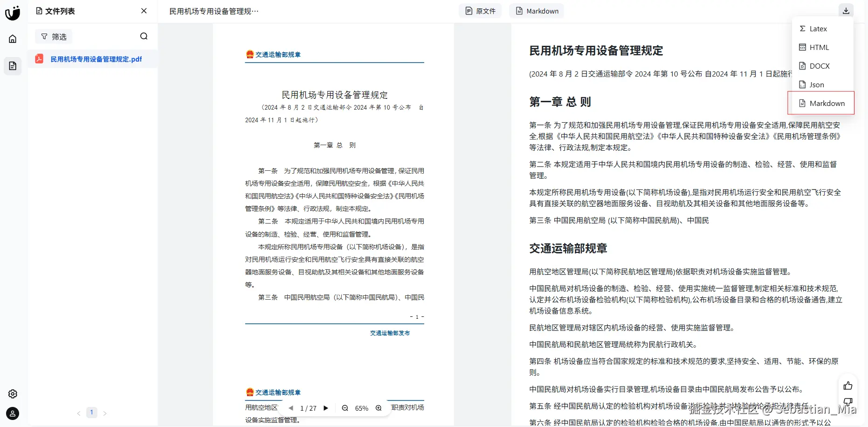The image size is (868, 427).
Task: Click the download icon at top right
Action: [846, 10]
